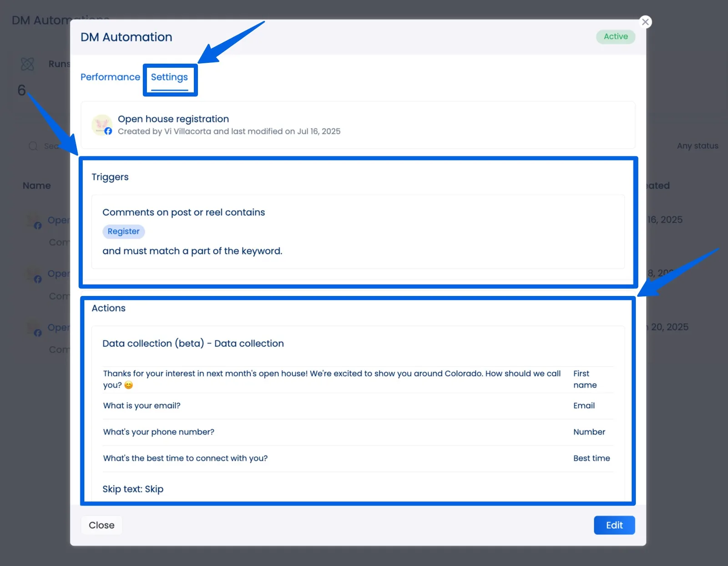
Task: Click the page avatar thumbnail in the modal
Action: (102, 125)
